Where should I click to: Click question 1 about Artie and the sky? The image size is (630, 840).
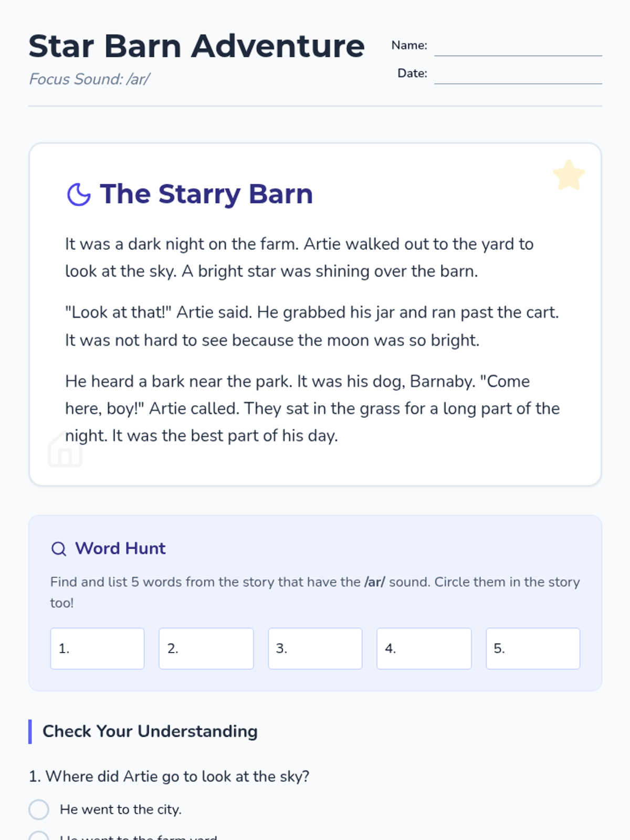click(x=169, y=776)
